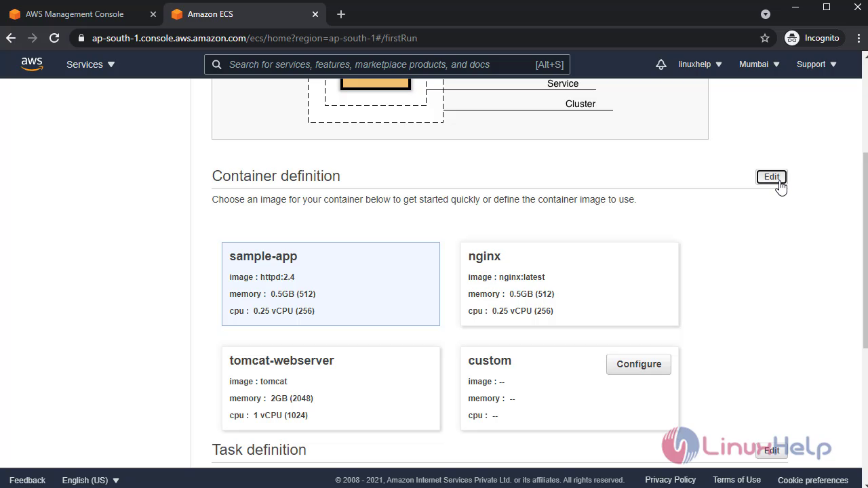This screenshot has height=488, width=868.
Task: Open the Feedback link in footer
Action: [x=28, y=480]
